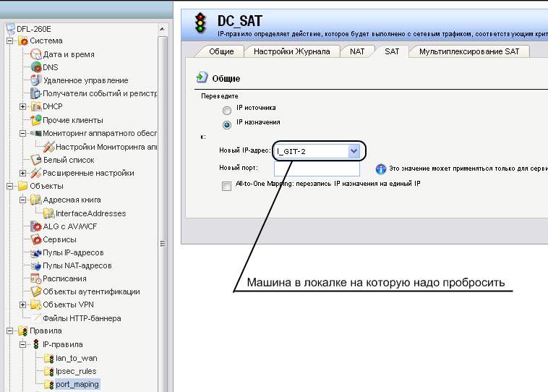548x392 pixels.
Task: Click the tree scrollbar up arrow
Action: click(162, 29)
